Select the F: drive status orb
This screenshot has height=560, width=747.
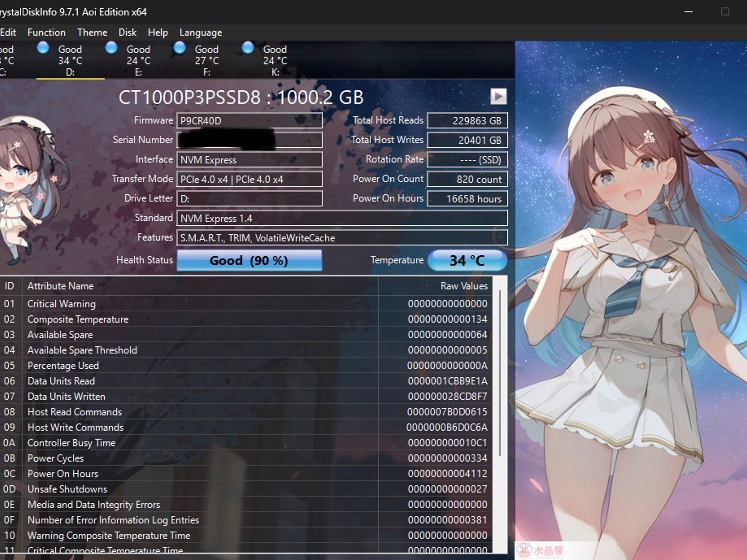pos(179,48)
